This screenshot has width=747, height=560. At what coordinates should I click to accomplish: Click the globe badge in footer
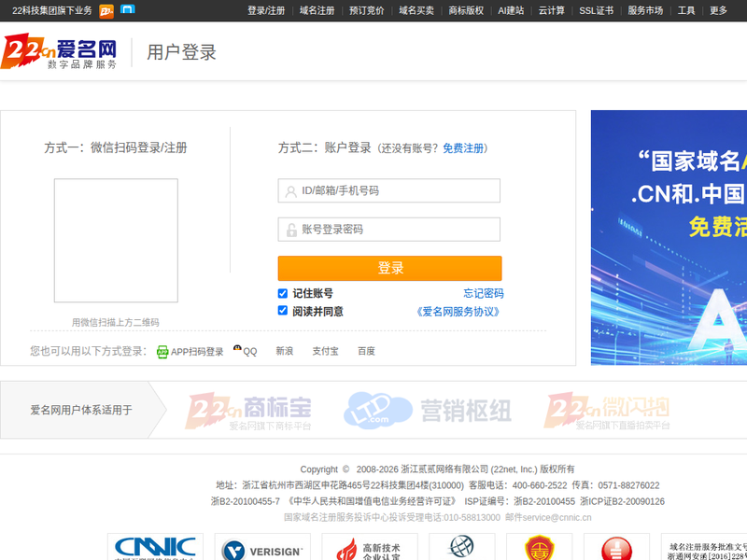tap(461, 547)
